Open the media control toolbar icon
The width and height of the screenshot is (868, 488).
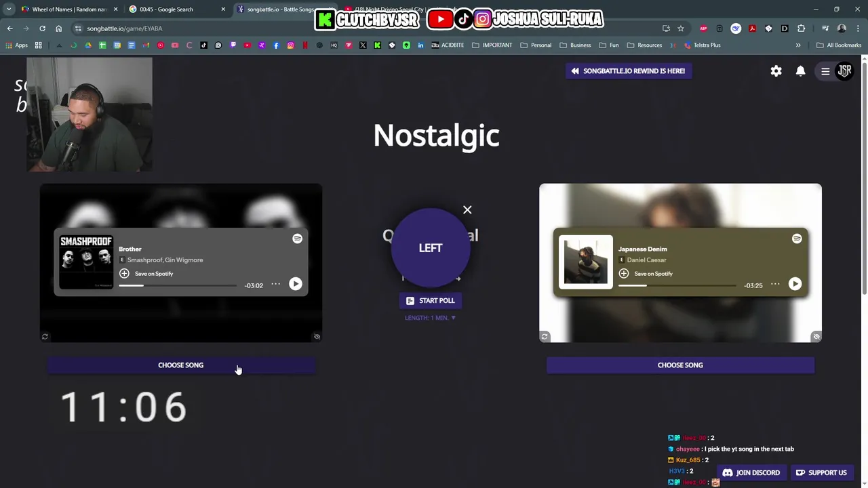(825, 28)
